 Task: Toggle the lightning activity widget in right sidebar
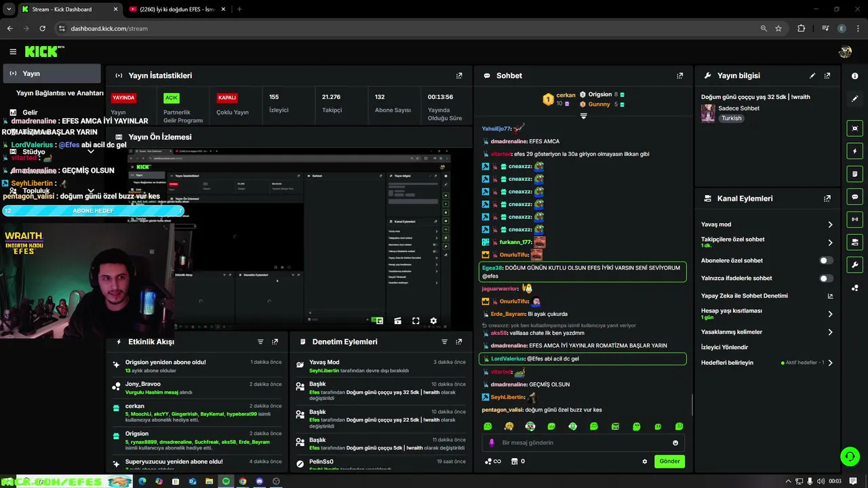pyautogui.click(x=854, y=151)
